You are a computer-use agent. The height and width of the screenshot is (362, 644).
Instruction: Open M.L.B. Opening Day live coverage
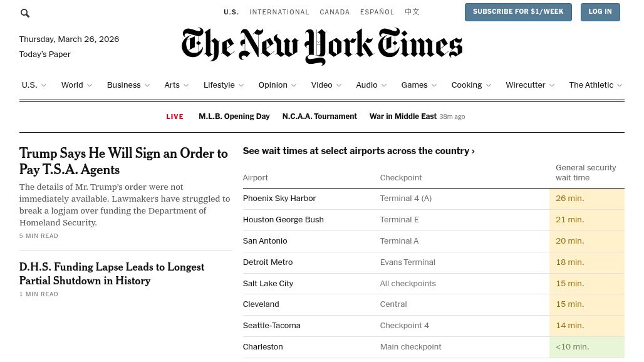pyautogui.click(x=234, y=116)
